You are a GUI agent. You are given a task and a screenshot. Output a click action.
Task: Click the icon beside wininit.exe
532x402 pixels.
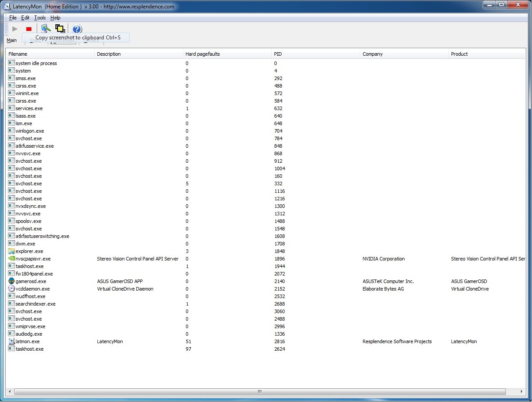click(x=12, y=93)
